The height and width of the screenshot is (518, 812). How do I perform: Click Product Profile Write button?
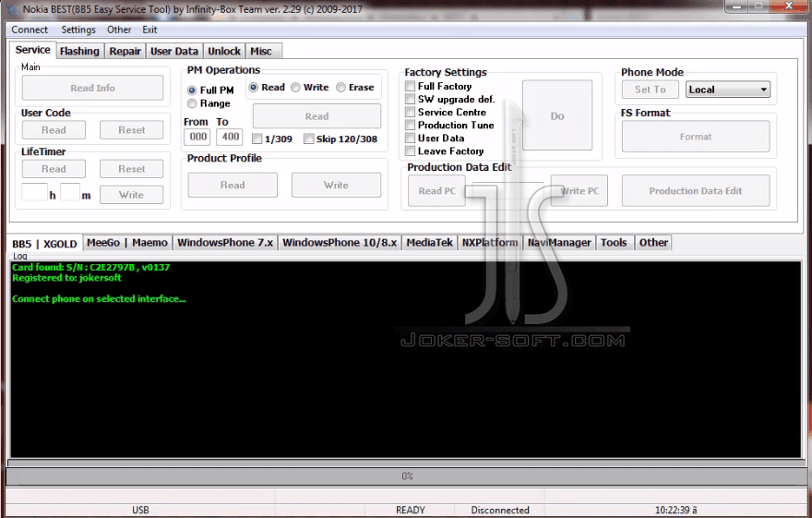coord(336,185)
